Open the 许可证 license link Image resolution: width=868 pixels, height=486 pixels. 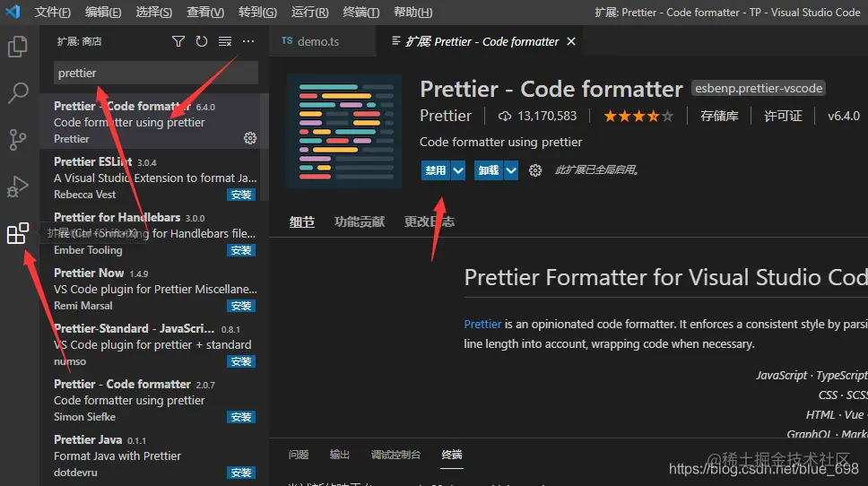(x=783, y=116)
